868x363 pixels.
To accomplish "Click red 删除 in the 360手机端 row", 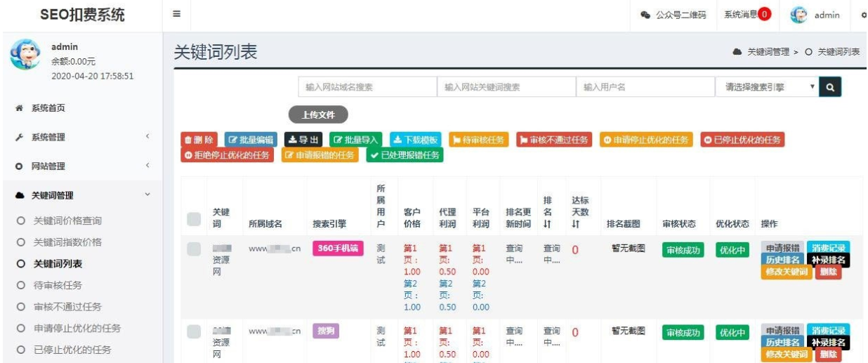I will click(828, 272).
